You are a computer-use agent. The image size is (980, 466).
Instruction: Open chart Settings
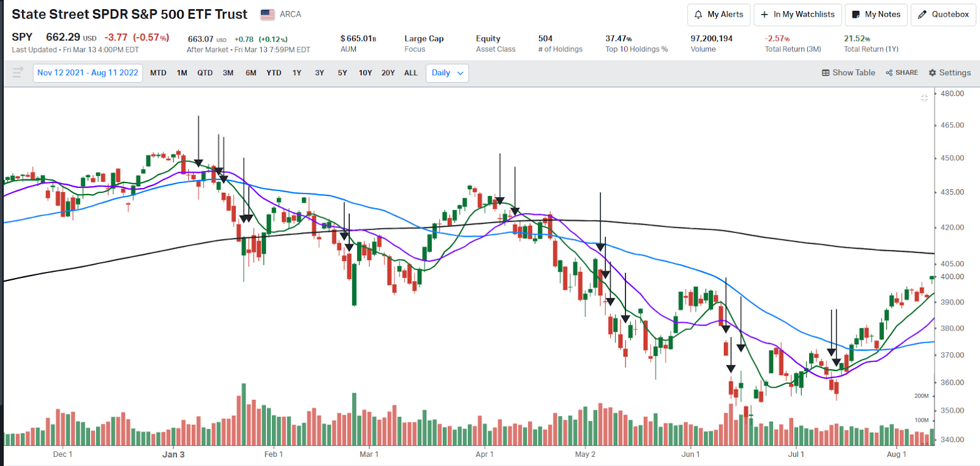(949, 73)
